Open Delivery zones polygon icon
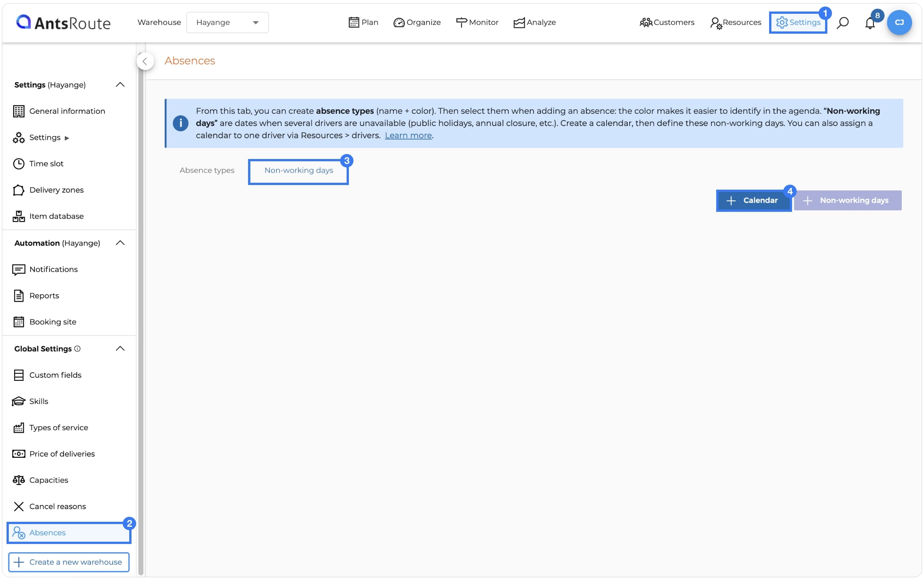The image size is (924, 580). click(18, 190)
